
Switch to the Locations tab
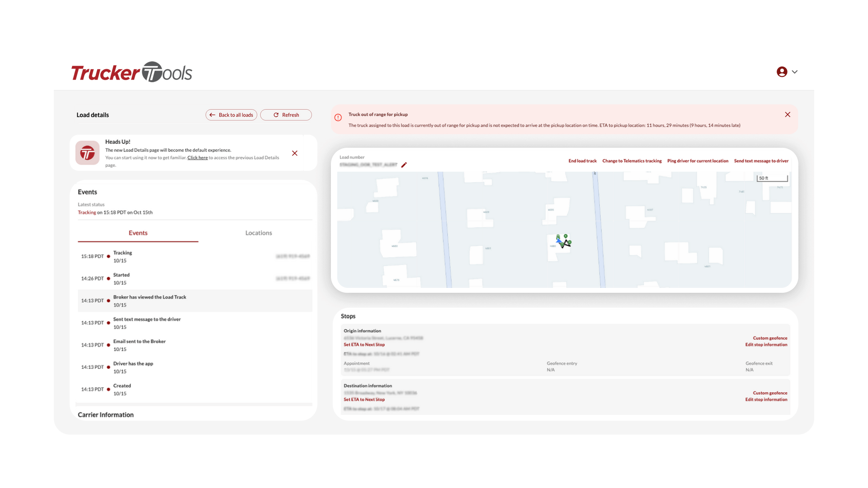pyautogui.click(x=259, y=233)
